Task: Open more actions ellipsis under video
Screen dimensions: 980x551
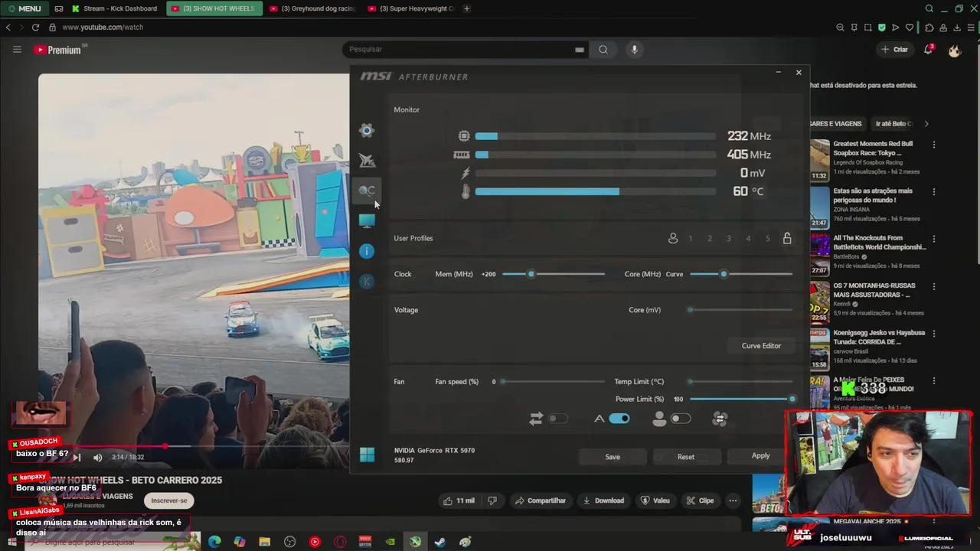Action: coord(733,500)
